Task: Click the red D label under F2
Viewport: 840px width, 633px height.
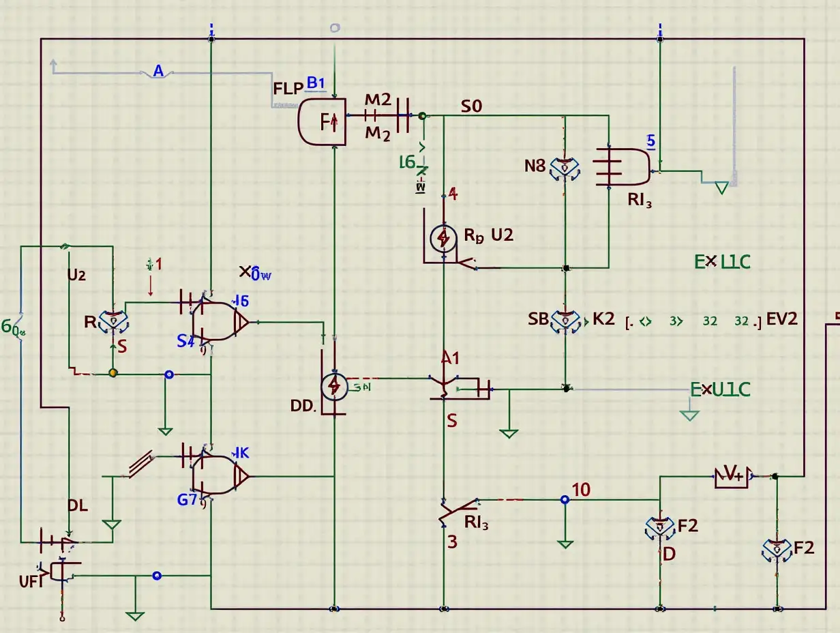Action: [669, 554]
